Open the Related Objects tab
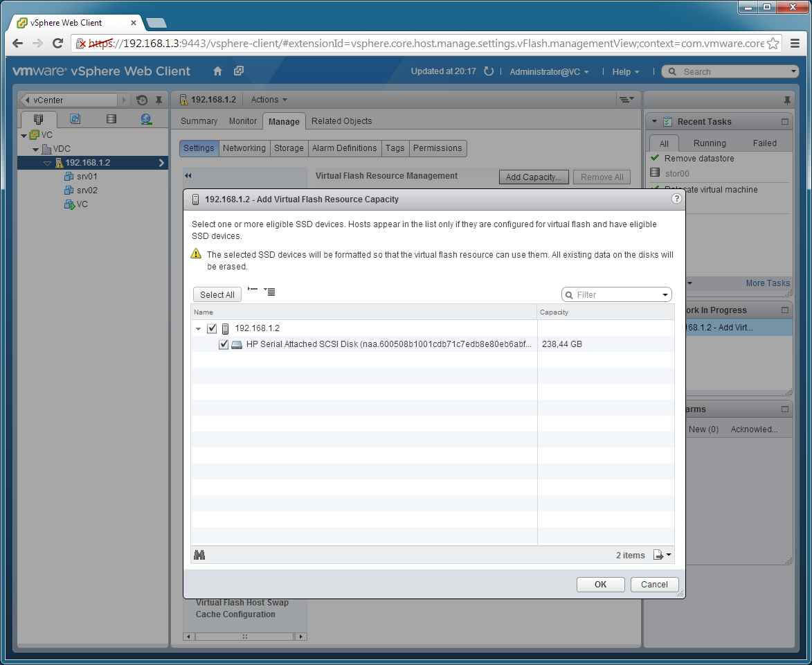 [341, 121]
